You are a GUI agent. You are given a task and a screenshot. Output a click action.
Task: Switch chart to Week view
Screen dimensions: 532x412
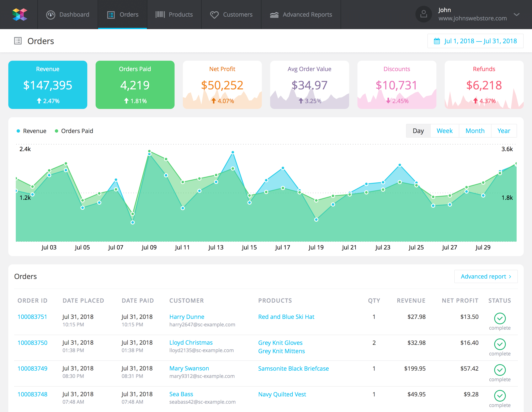(x=445, y=131)
